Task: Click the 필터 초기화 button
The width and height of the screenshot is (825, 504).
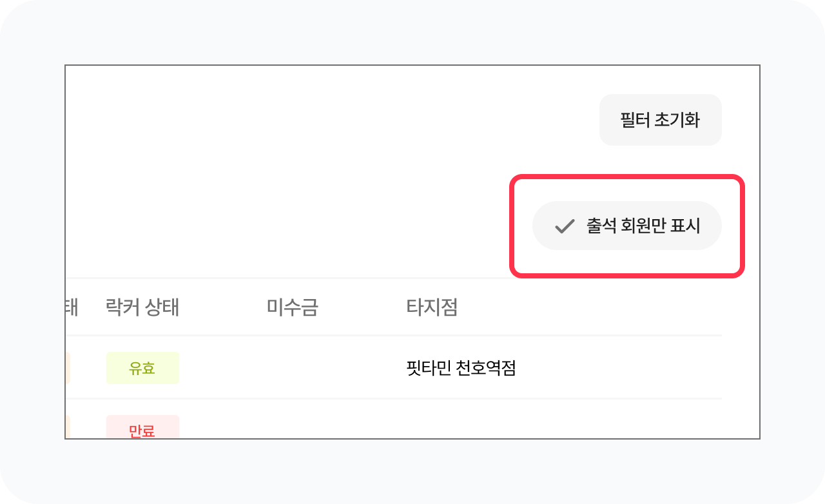Action: pyautogui.click(x=660, y=120)
